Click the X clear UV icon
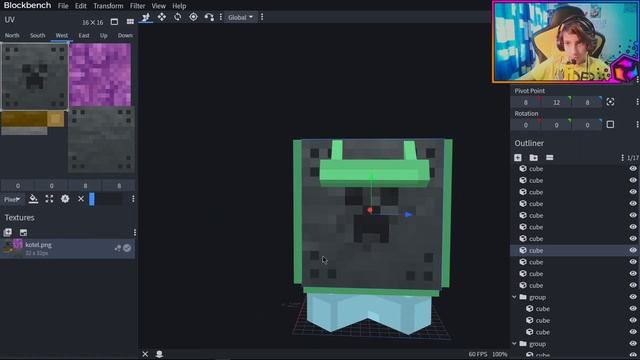Image resolution: width=640 pixels, height=360 pixels. [x=81, y=199]
